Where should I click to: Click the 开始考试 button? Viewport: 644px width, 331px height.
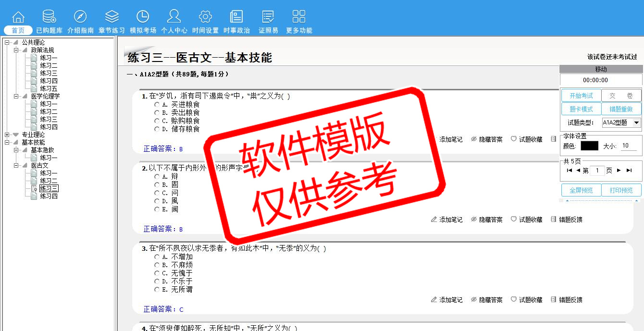point(581,96)
